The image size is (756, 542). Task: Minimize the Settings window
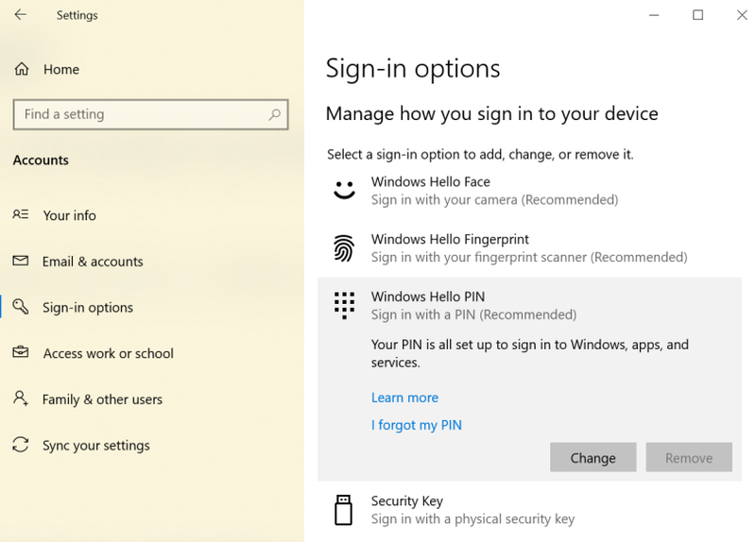(654, 15)
